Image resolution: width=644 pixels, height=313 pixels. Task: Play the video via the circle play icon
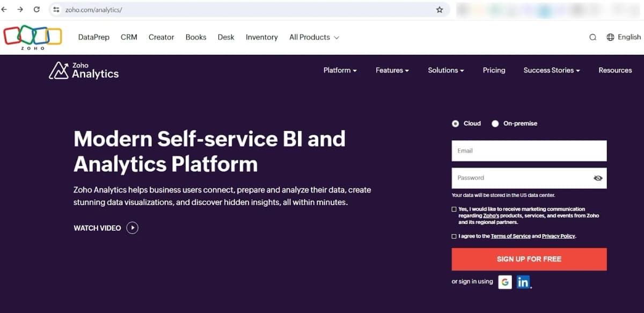(x=133, y=228)
